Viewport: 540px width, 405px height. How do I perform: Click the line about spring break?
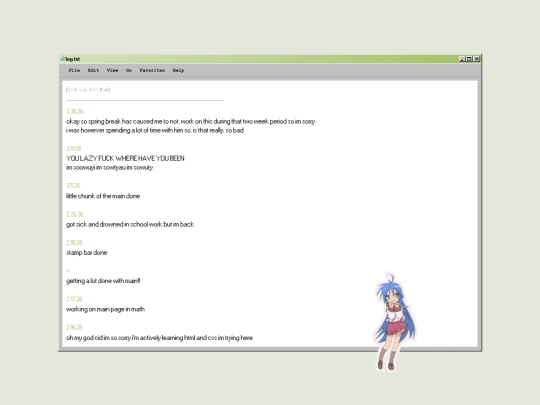point(190,121)
